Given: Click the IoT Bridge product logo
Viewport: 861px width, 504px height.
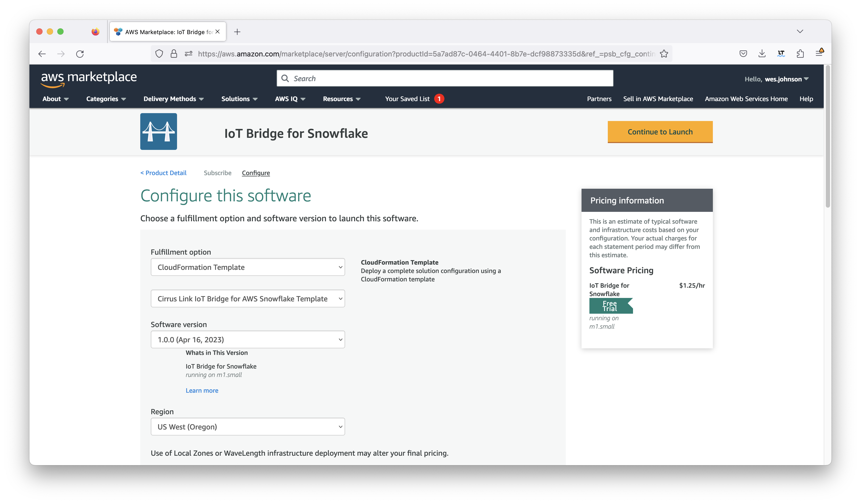Looking at the screenshot, I should pyautogui.click(x=159, y=132).
